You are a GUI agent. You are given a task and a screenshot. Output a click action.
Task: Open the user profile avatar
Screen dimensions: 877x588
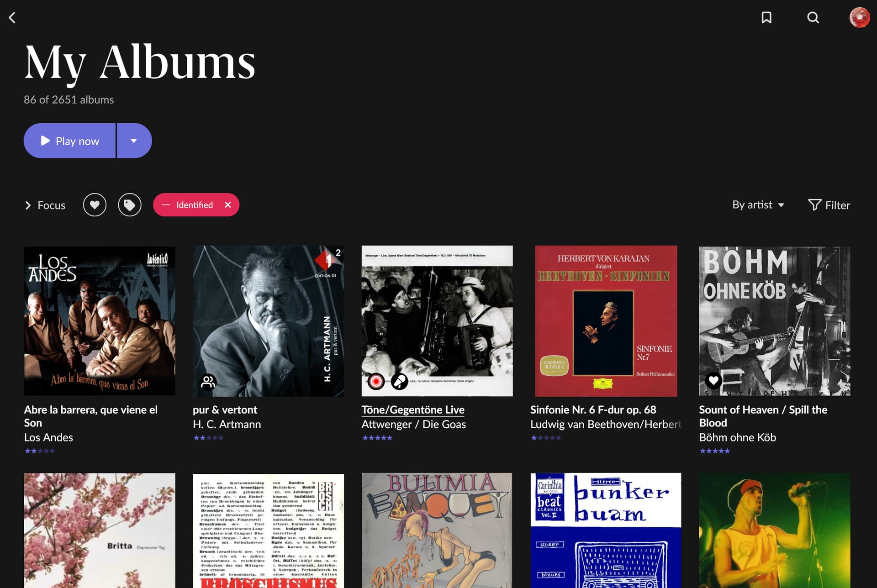(x=859, y=18)
